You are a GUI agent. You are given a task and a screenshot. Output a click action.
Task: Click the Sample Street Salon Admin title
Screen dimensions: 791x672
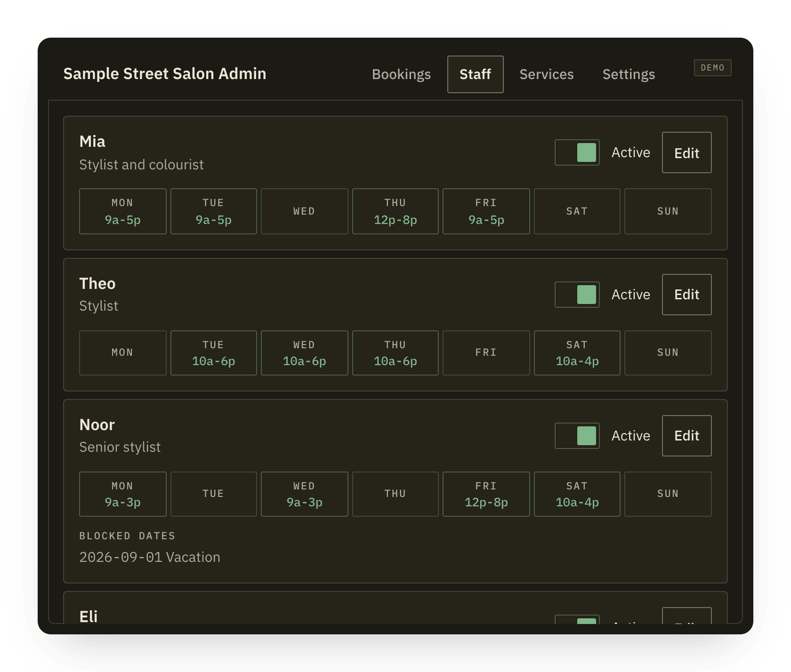coord(165,74)
